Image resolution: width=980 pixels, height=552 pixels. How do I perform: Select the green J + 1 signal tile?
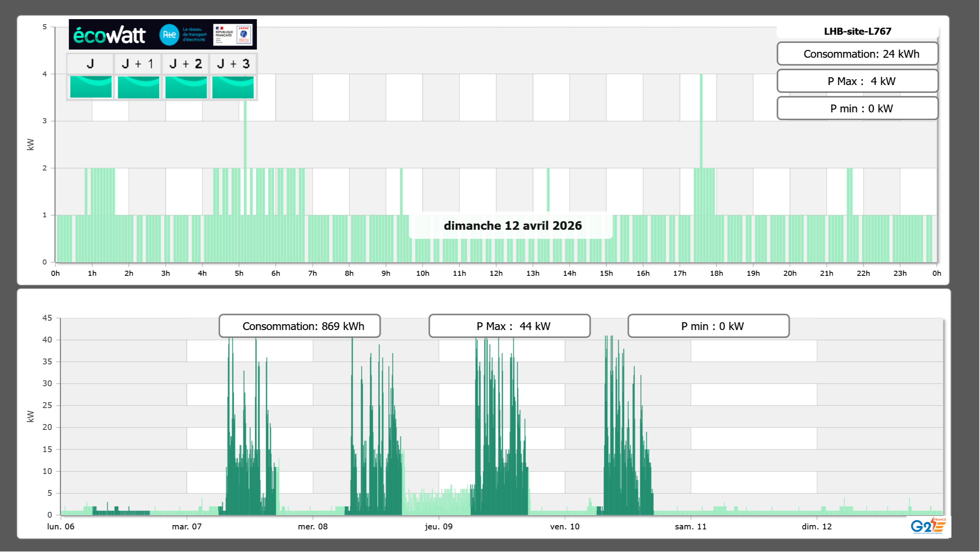pos(138,87)
